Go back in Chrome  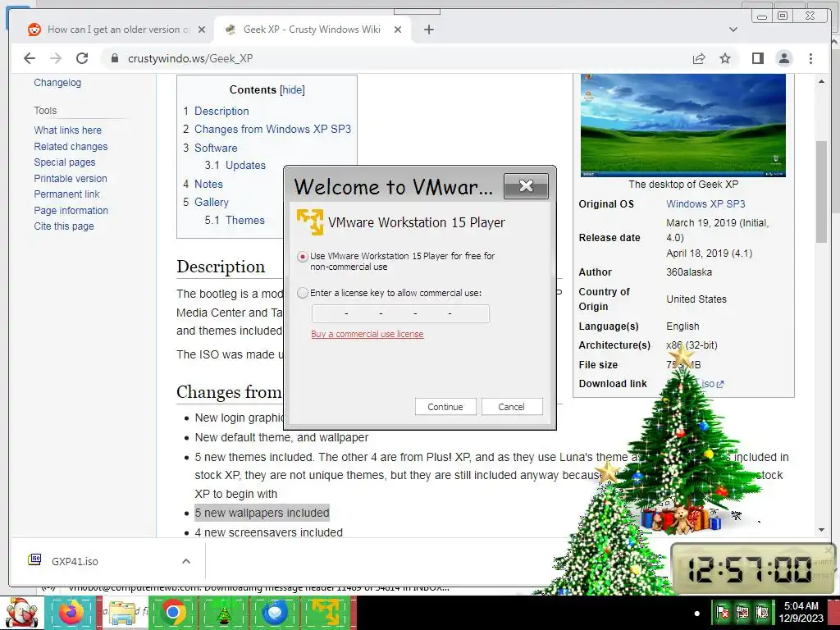click(30, 58)
